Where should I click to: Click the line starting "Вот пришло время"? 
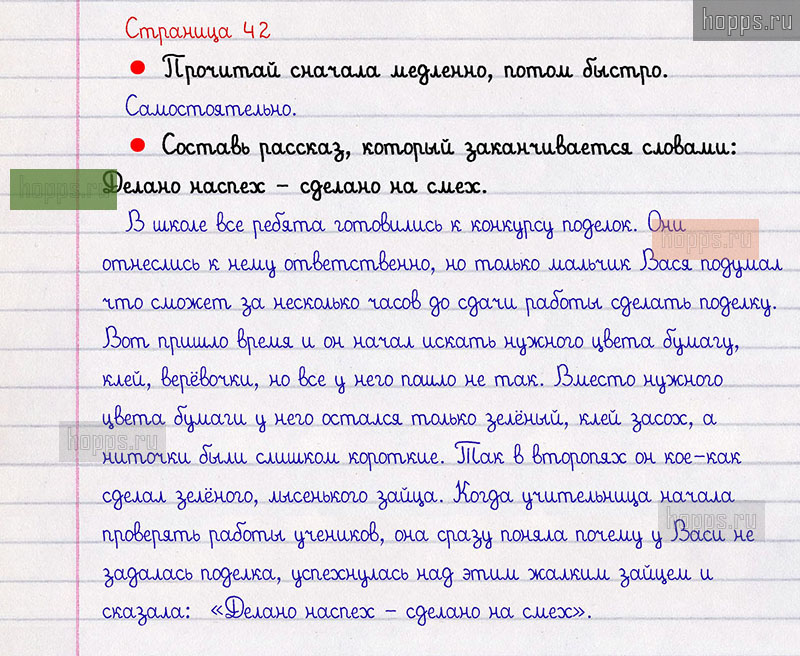[x=420, y=341]
